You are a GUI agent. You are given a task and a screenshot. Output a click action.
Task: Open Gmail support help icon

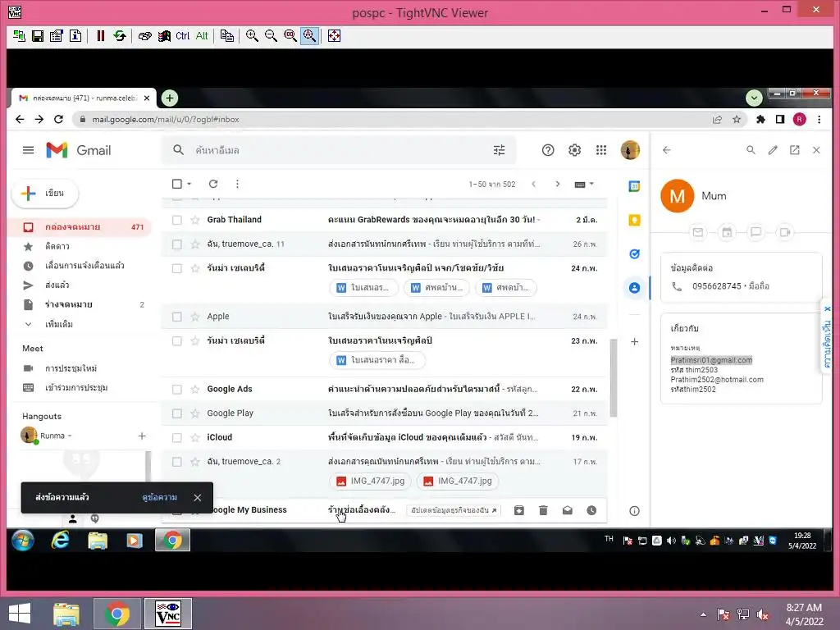pos(547,150)
